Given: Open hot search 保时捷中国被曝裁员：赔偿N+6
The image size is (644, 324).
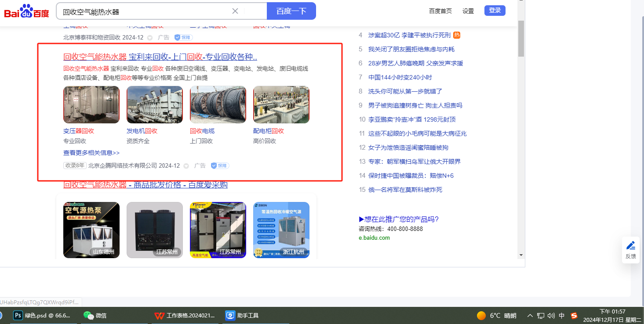Looking at the screenshot, I should (x=411, y=176).
